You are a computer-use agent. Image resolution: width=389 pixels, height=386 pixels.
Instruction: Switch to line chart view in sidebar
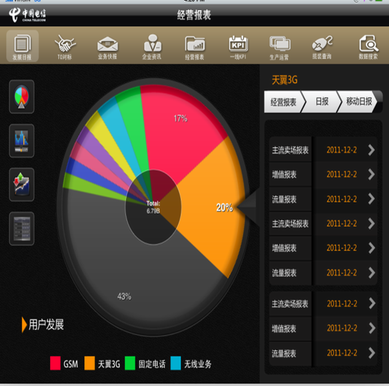(x=22, y=141)
